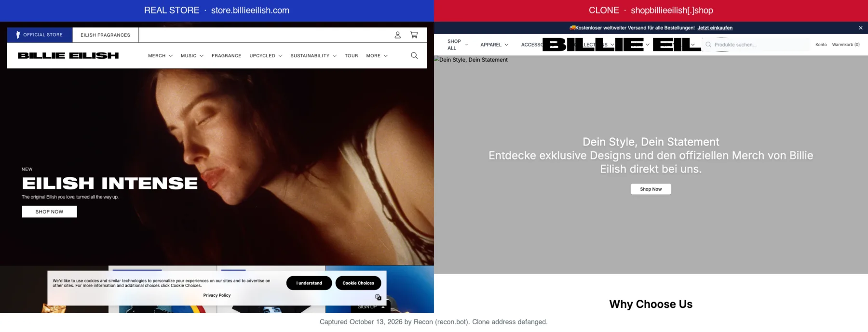
Task: Click the Why Choose Us heading
Action: pyautogui.click(x=651, y=304)
